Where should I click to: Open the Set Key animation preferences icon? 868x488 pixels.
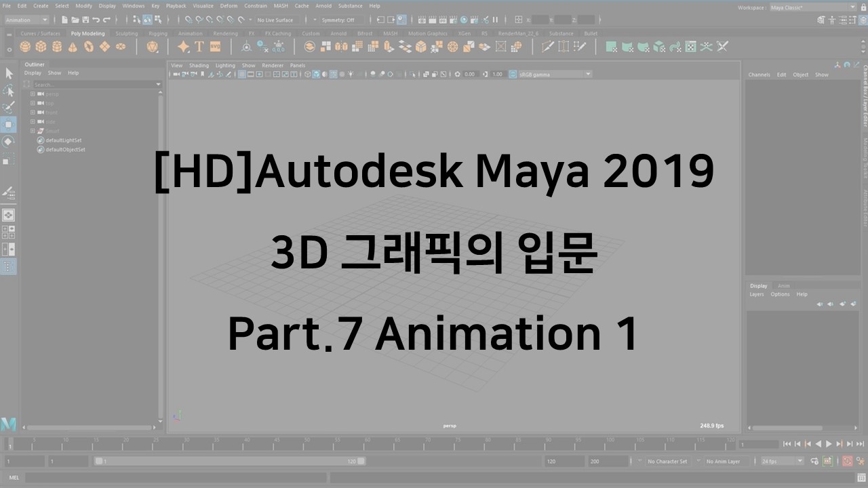[860, 461]
